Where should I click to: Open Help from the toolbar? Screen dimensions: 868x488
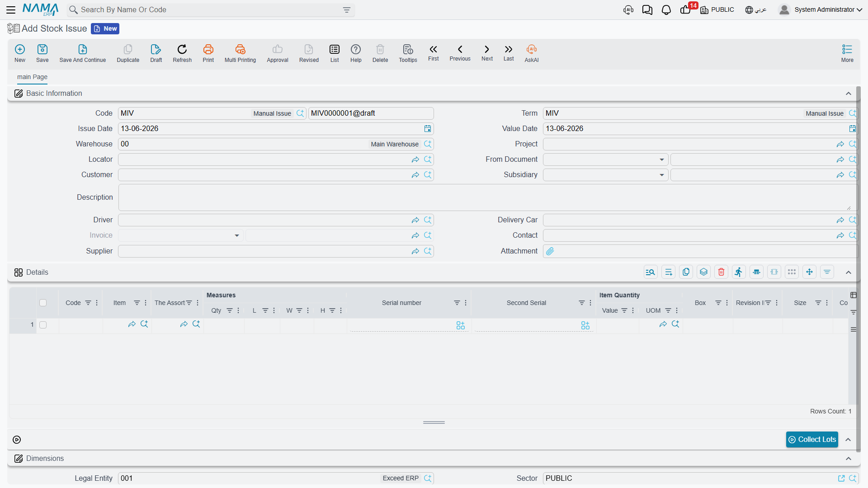[356, 53]
